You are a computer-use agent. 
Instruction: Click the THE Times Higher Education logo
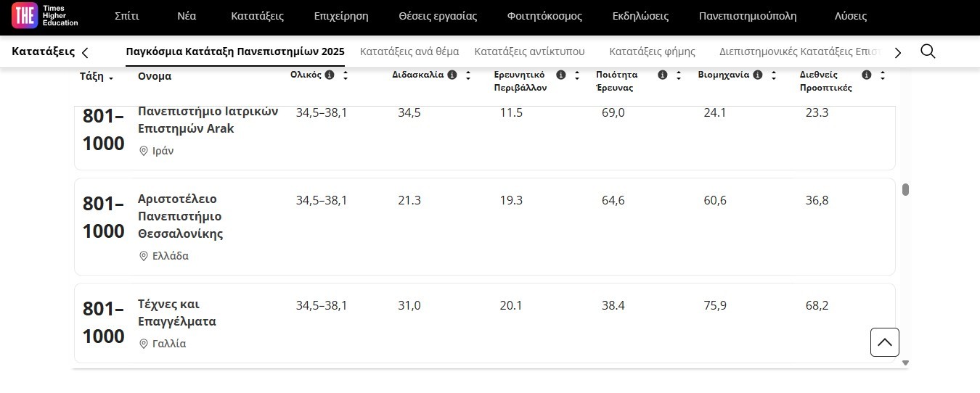point(45,16)
